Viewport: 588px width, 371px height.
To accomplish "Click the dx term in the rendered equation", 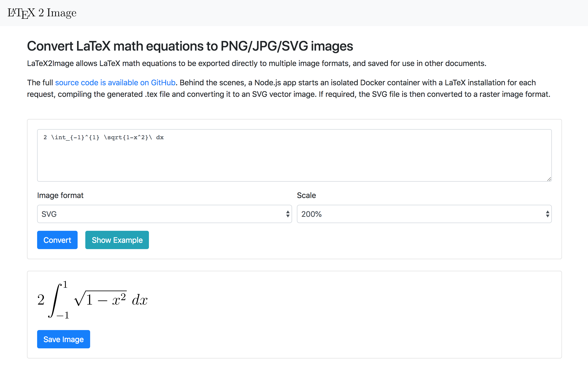I will coord(140,300).
